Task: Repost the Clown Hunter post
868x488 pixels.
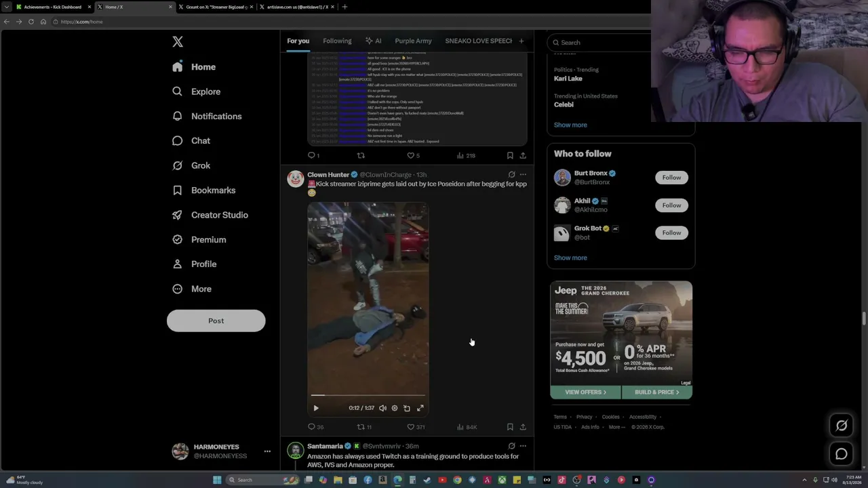Action: [x=361, y=427]
